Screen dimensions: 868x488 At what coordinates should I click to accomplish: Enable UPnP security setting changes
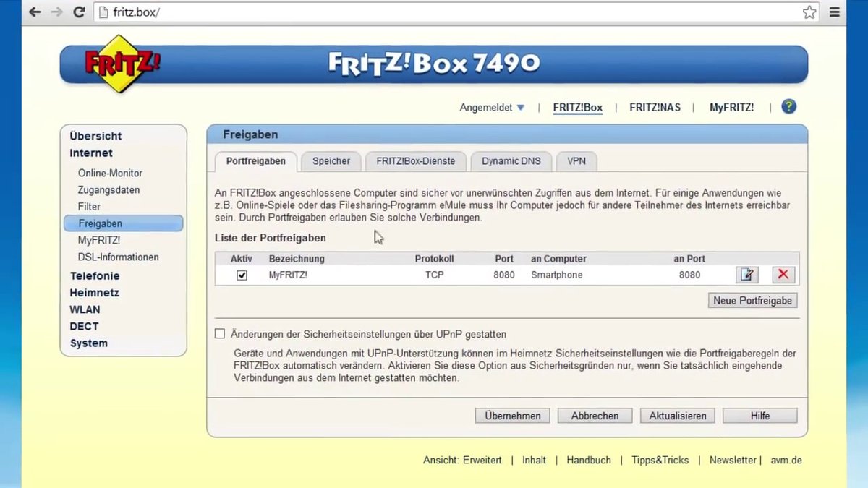[x=220, y=333]
